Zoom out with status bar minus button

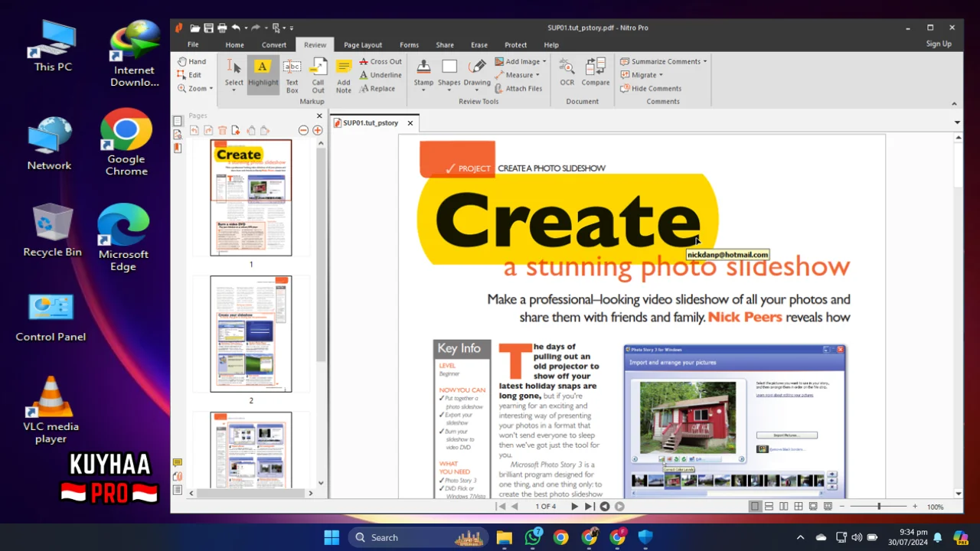coord(843,507)
